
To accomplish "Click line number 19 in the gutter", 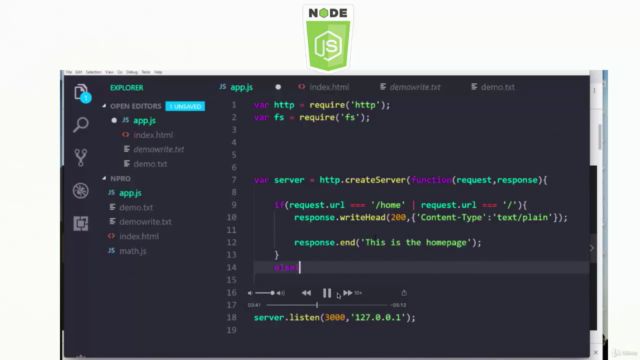I will click(231, 330).
